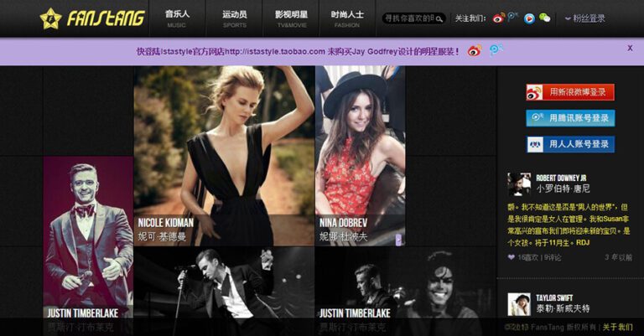Close the purple announcement banner
This screenshot has width=644, height=336.
pyautogui.click(x=630, y=48)
